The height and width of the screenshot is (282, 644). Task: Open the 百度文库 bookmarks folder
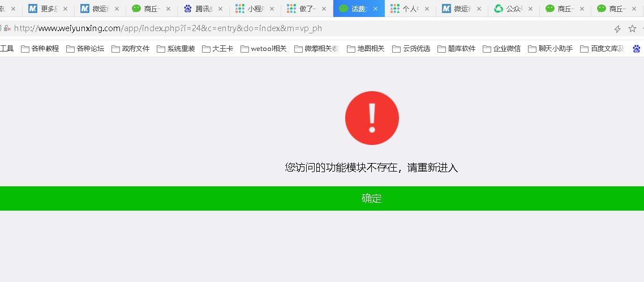pos(603,49)
